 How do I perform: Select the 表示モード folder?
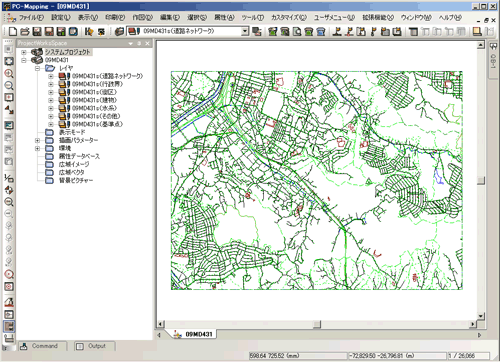click(x=72, y=132)
